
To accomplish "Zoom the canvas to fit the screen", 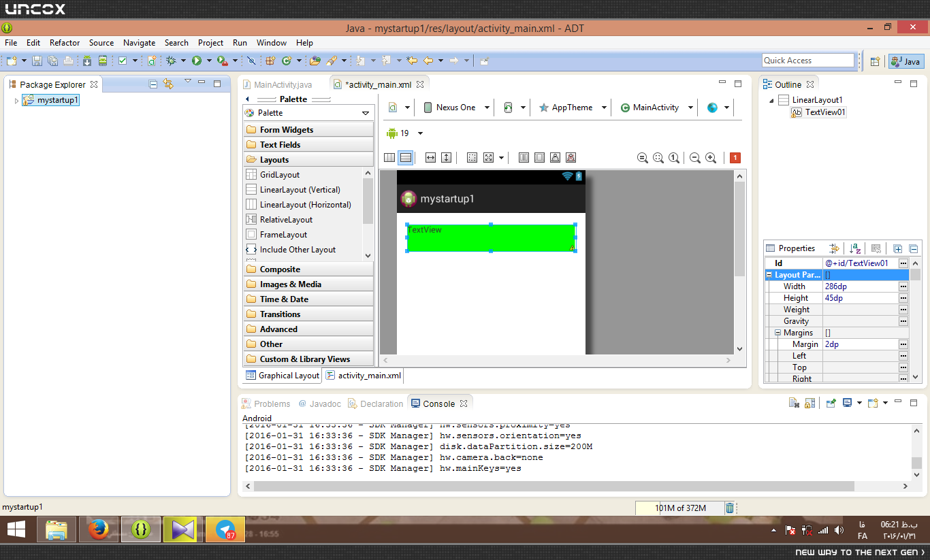I will click(658, 158).
